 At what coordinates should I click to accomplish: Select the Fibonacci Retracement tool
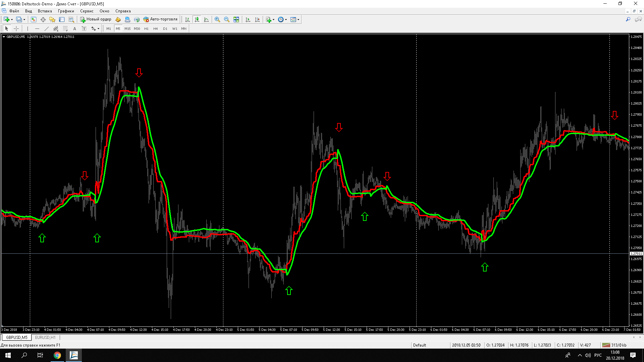(x=65, y=28)
